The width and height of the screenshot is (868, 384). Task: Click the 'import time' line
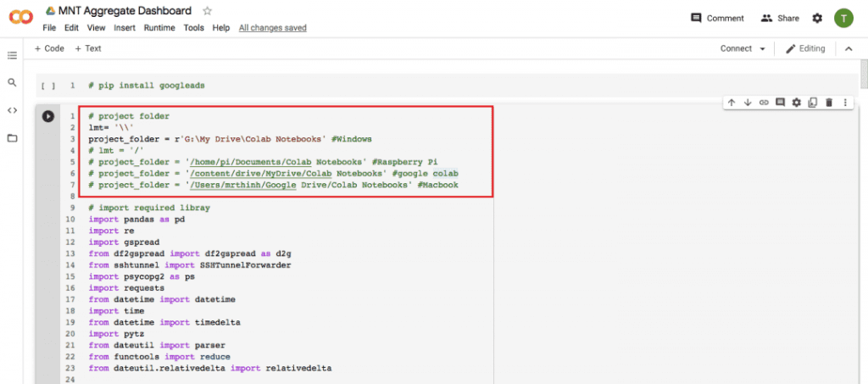click(x=116, y=311)
